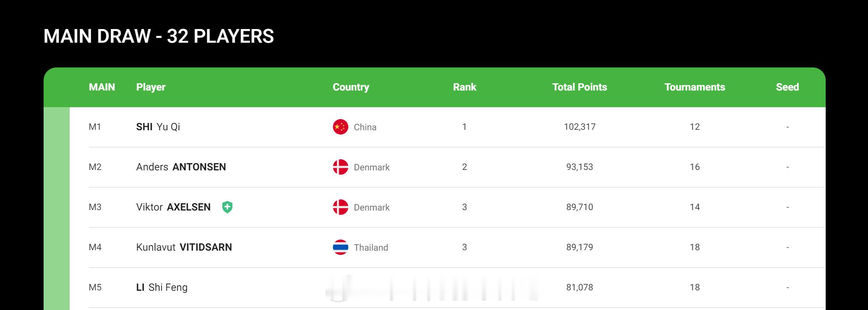The image size is (868, 310).
Task: Open LI Shi Feng player profile
Action: (162, 287)
